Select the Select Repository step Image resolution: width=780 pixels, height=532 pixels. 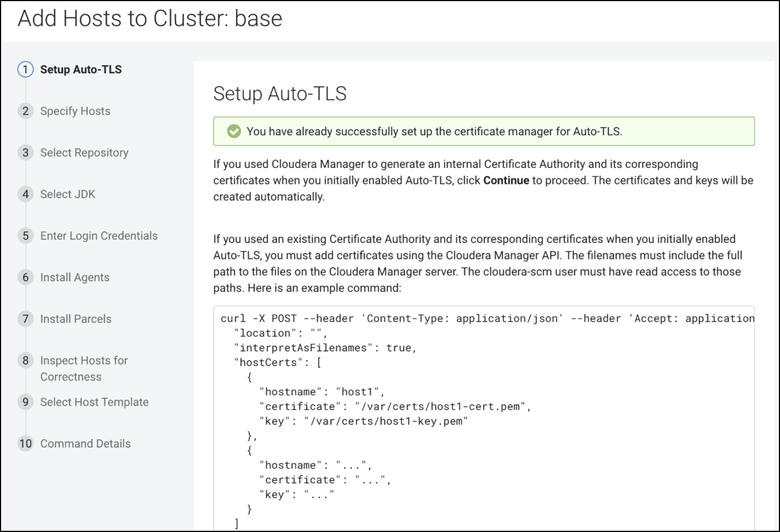tap(84, 153)
